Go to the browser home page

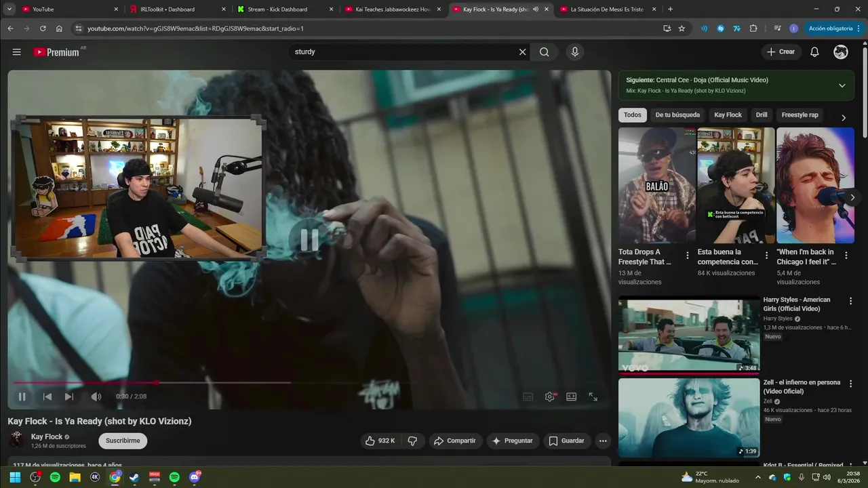[x=59, y=28]
